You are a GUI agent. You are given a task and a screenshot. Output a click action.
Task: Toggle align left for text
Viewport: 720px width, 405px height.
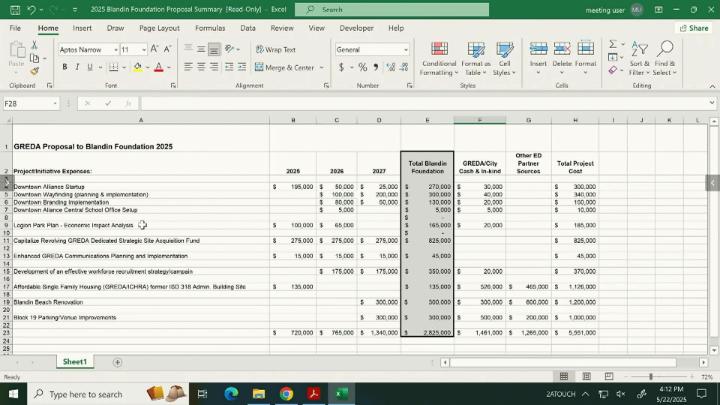pos(188,67)
